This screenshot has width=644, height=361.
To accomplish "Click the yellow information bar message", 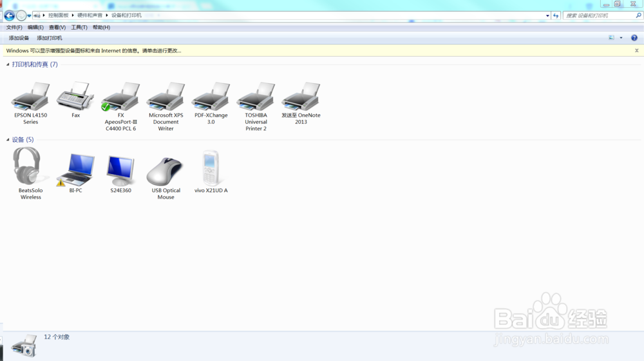I will tap(93, 50).
